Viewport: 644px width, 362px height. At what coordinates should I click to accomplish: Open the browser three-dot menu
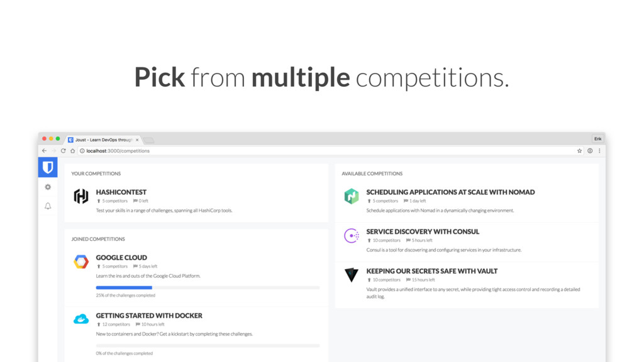599,151
